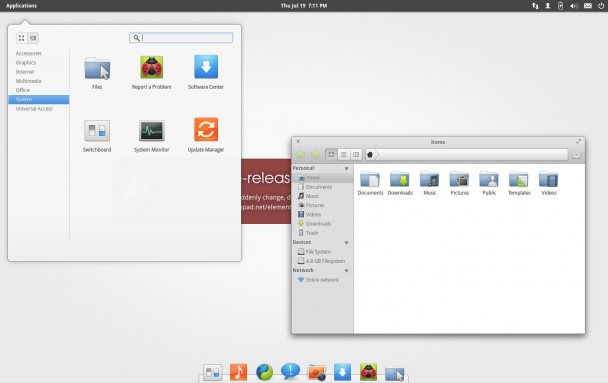Open the chat app from the dock
This screenshot has width=608, height=383.
(x=290, y=371)
